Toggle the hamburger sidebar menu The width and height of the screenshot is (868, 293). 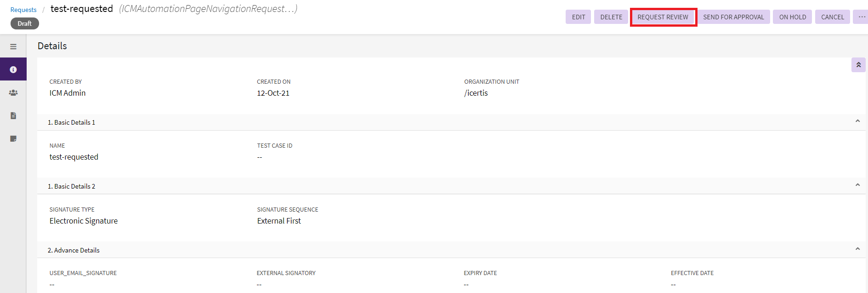pos(13,46)
